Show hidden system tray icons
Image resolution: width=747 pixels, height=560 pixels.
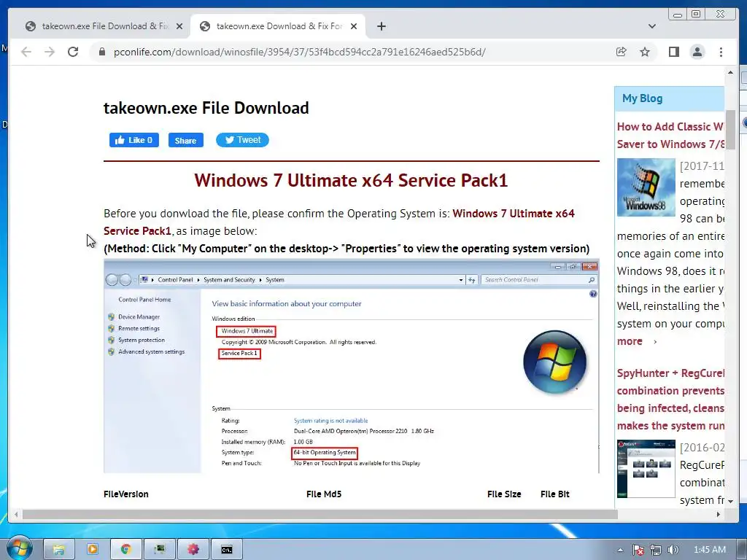click(620, 550)
